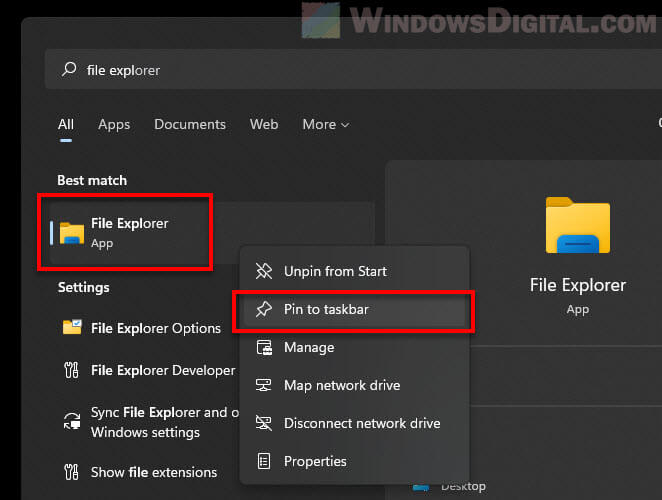
Task: Expand the More dropdown
Action: 326,125
